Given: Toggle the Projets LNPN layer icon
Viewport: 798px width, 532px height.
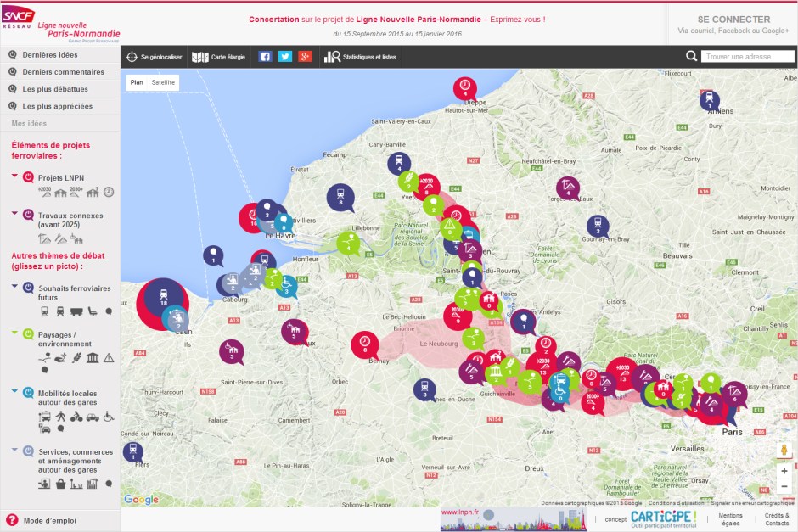Looking at the screenshot, I should tap(28, 177).
